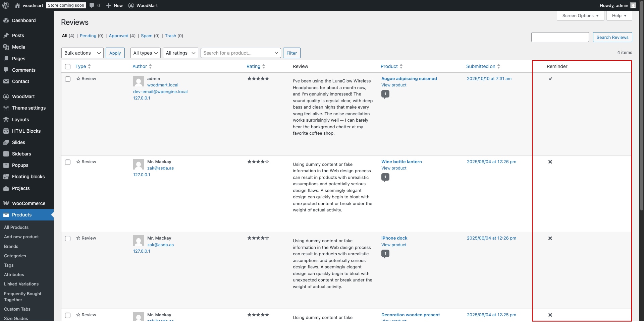This screenshot has height=323, width=644.
Task: Open Theme settings sliders icon
Action: click(x=6, y=108)
